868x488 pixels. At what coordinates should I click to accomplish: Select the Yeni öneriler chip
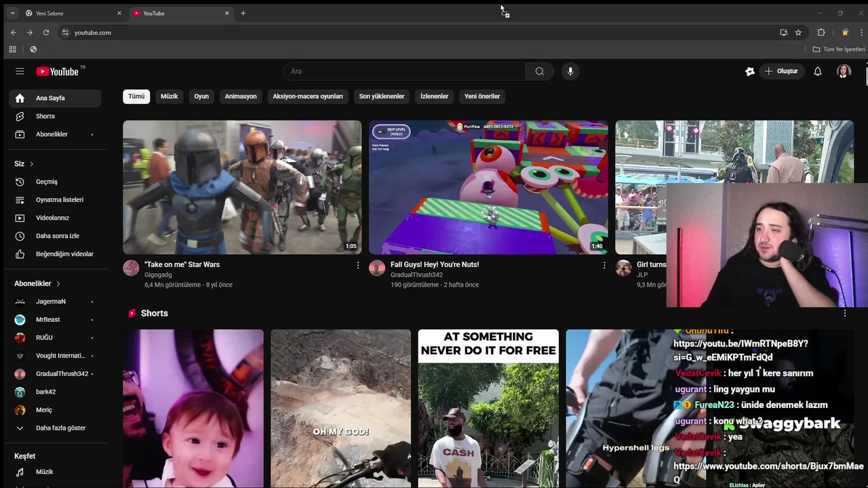tap(482, 96)
